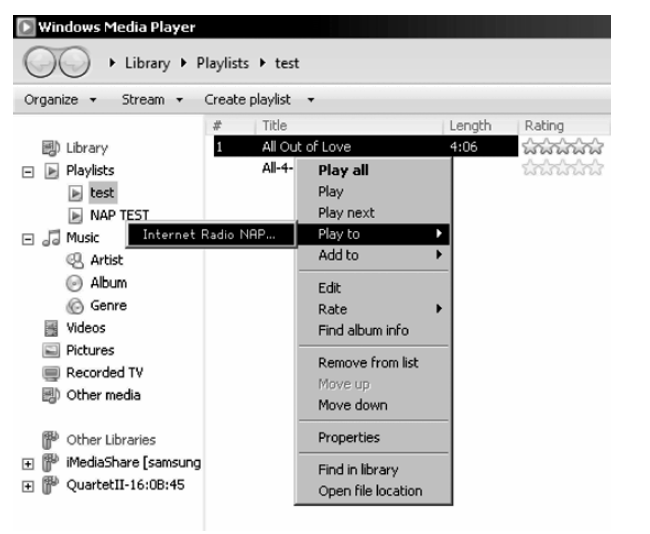This screenshot has height=534, width=650.
Task: Open the Rate submenu
Action: coord(373,309)
